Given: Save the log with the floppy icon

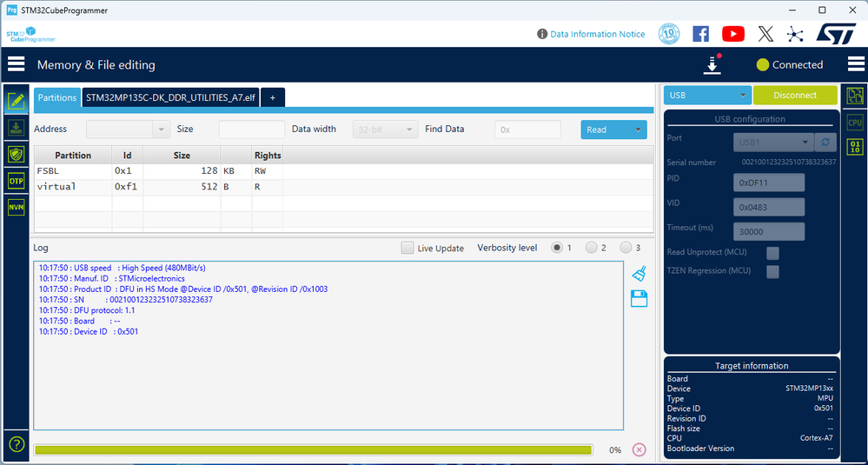Looking at the screenshot, I should (x=639, y=299).
